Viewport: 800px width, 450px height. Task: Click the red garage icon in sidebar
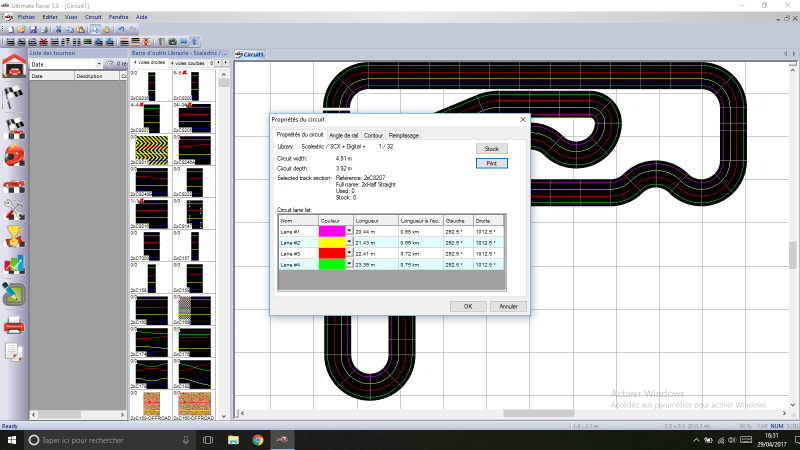tap(14, 67)
